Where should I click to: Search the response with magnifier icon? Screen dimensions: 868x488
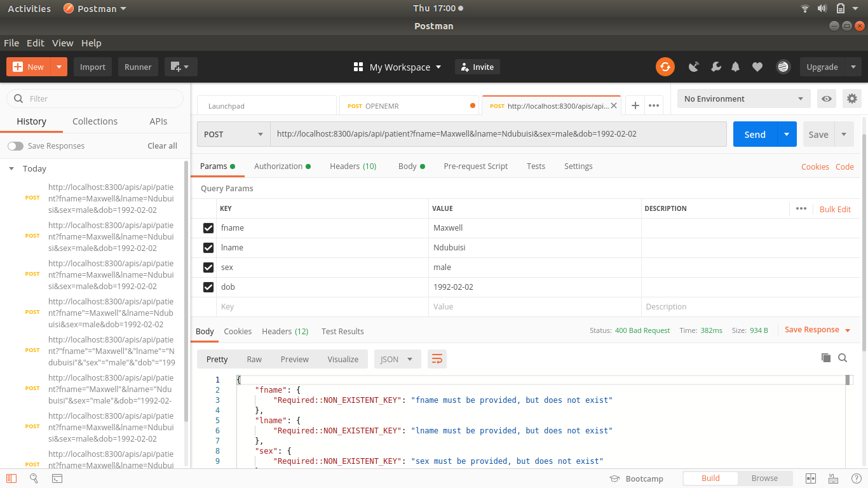click(x=843, y=358)
